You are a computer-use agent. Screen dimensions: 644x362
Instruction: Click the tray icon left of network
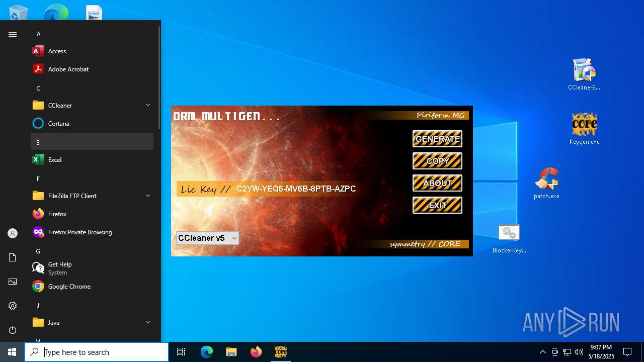(555, 352)
